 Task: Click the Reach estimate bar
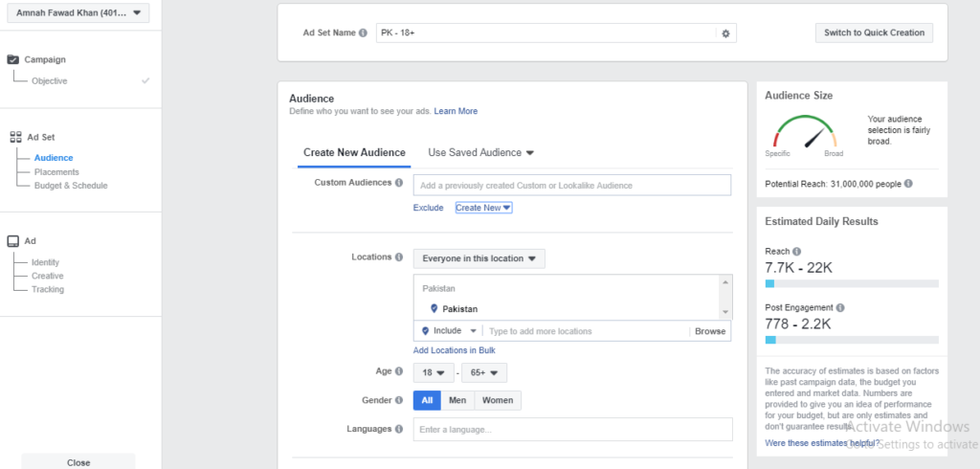pos(852,283)
